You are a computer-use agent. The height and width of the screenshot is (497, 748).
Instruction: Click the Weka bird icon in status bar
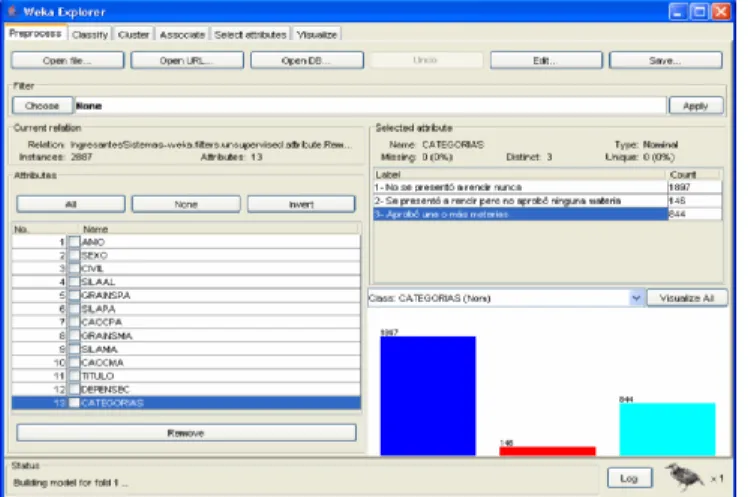[686, 476]
